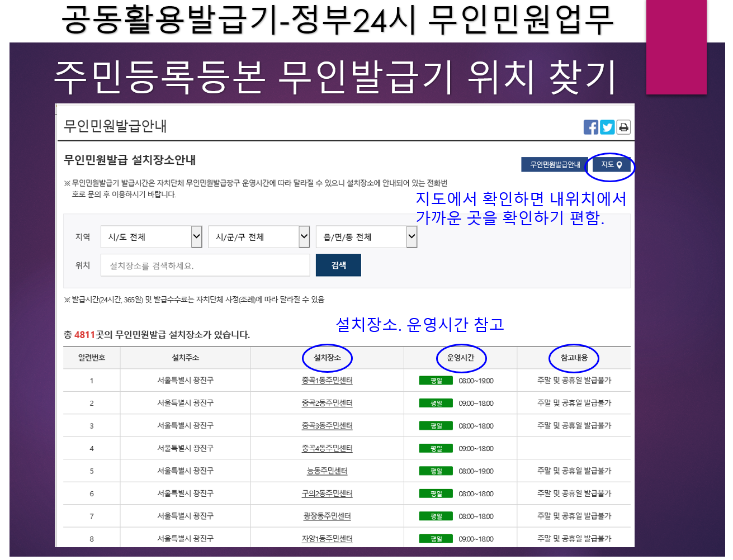Click the 일련번호 column header

92,358
